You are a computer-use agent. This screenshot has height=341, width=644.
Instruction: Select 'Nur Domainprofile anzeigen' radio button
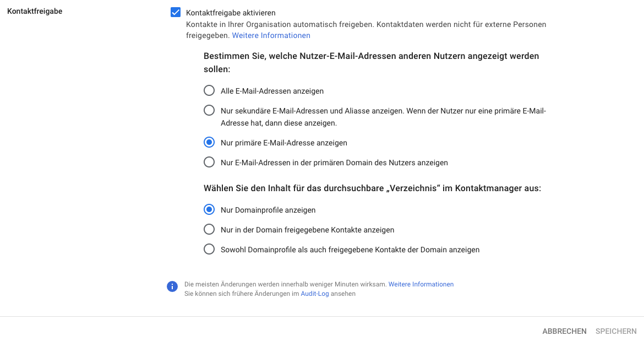pos(209,209)
